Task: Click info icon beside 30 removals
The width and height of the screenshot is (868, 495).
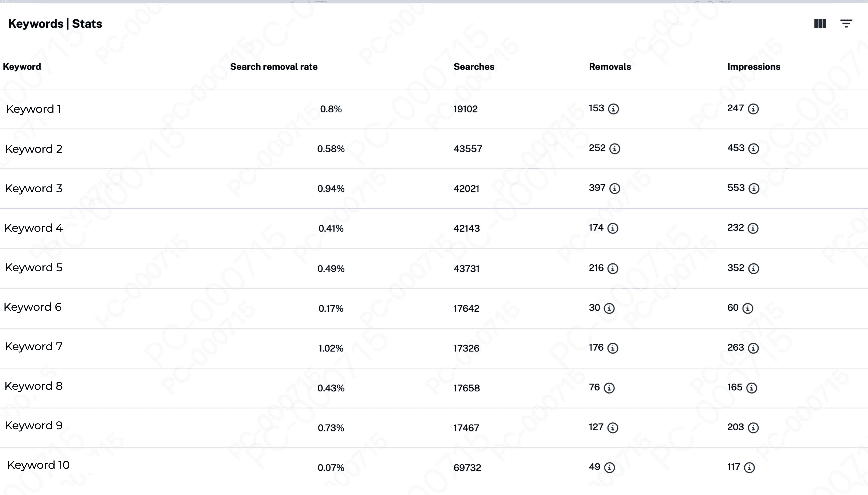Action: [609, 309]
